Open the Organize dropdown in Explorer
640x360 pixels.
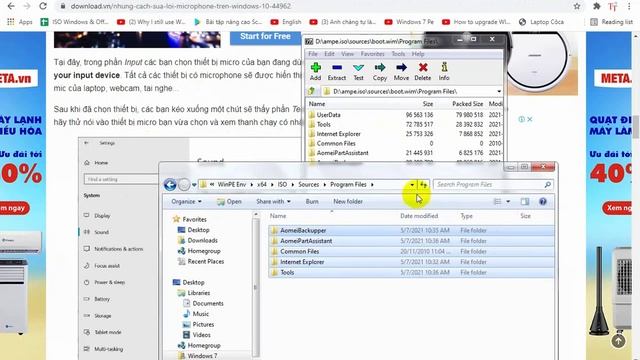[x=187, y=202]
